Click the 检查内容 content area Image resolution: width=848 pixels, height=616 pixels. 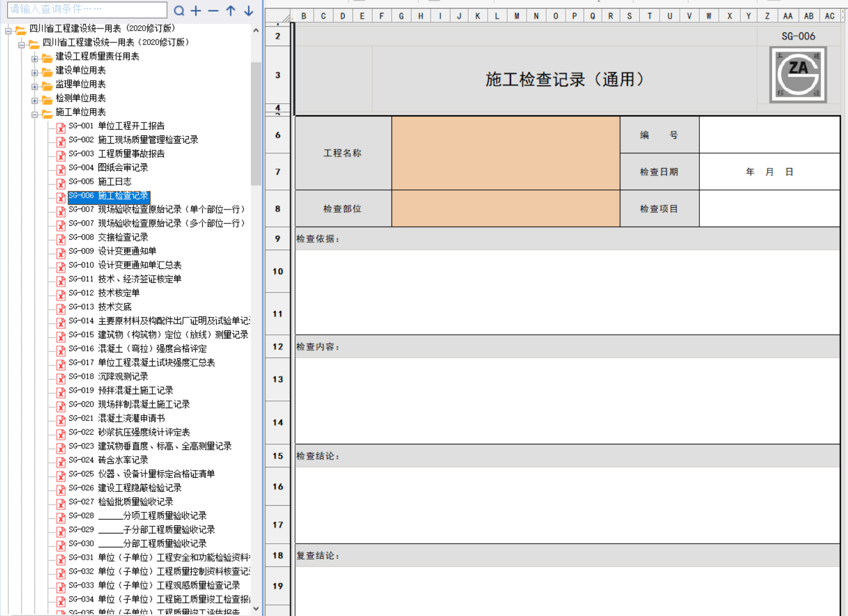(x=567, y=401)
